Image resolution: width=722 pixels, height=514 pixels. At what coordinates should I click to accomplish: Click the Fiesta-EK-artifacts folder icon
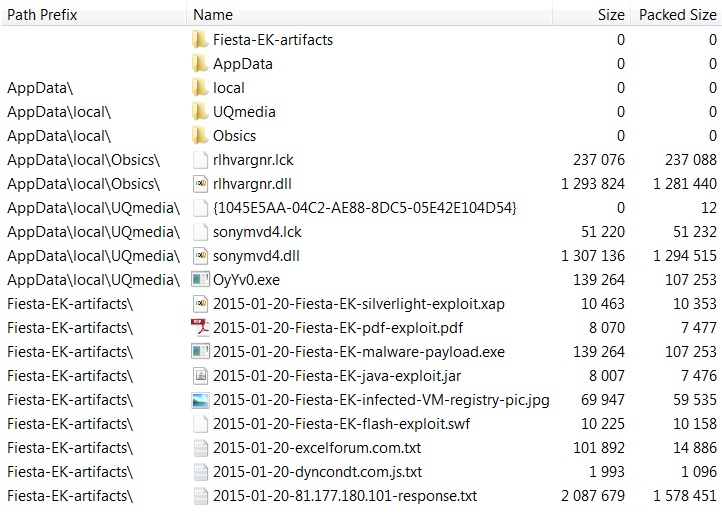[200, 40]
